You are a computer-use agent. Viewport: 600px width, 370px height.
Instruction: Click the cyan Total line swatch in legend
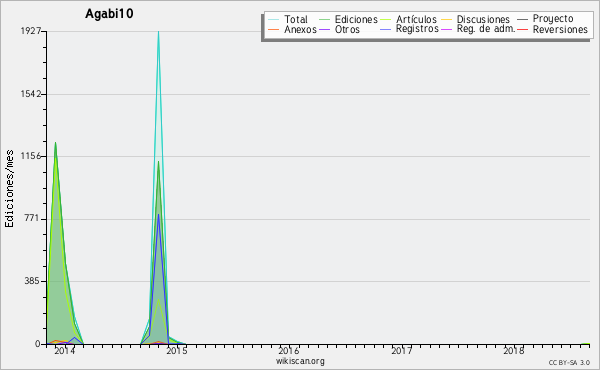(x=274, y=20)
